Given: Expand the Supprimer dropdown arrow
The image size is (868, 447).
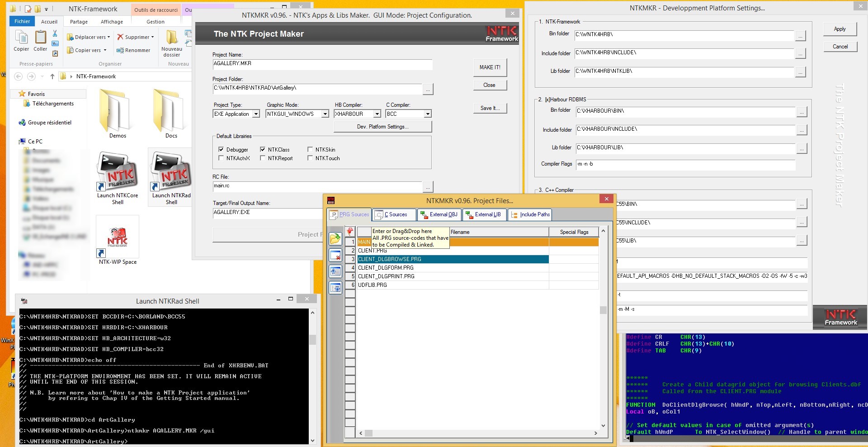Looking at the screenshot, I should 152,37.
